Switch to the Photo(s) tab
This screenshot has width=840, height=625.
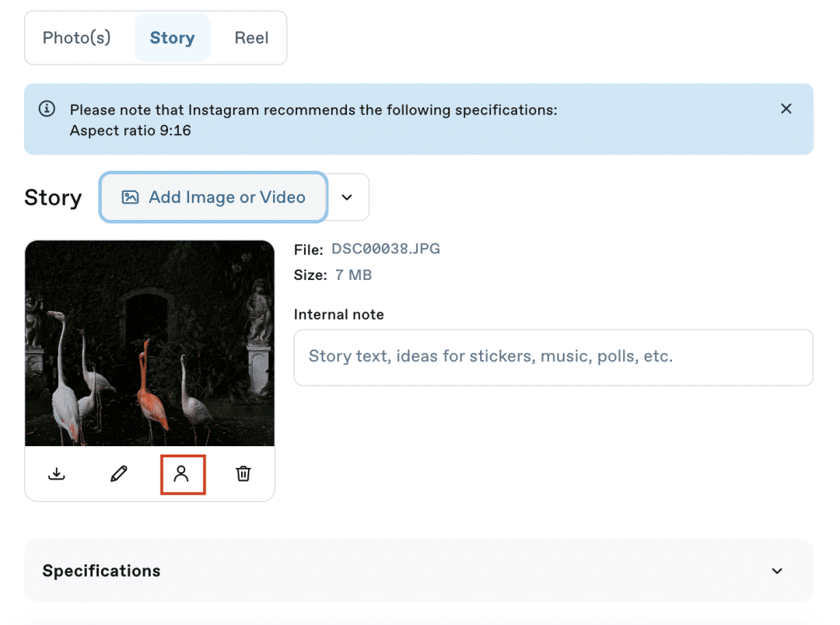77,37
